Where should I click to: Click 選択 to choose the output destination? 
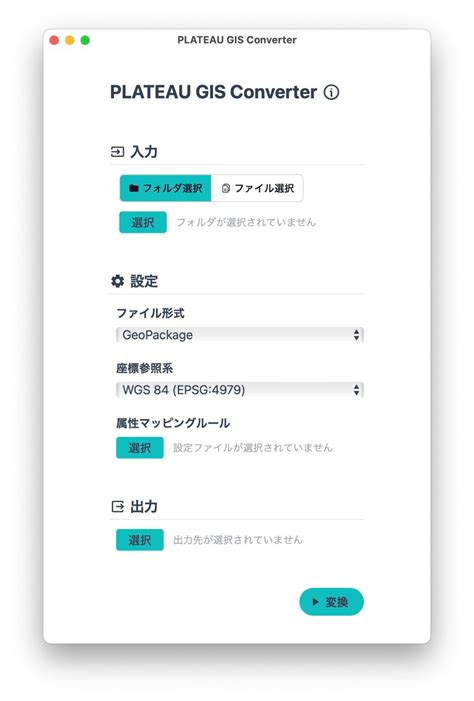(140, 540)
